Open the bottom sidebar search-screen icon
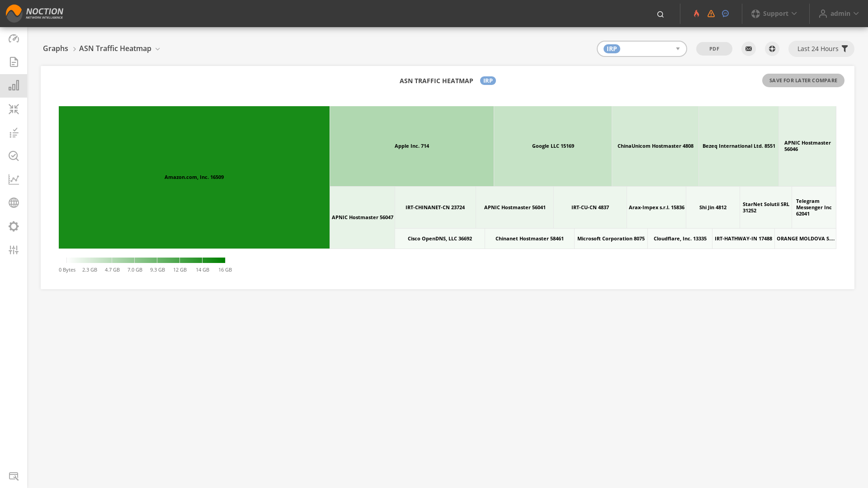The height and width of the screenshot is (488, 868). coord(14,476)
